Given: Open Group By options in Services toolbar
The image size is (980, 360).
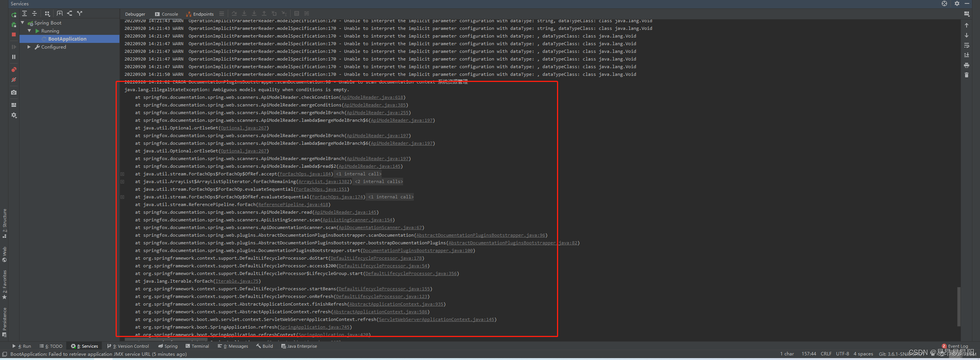Looking at the screenshot, I should click(x=47, y=13).
